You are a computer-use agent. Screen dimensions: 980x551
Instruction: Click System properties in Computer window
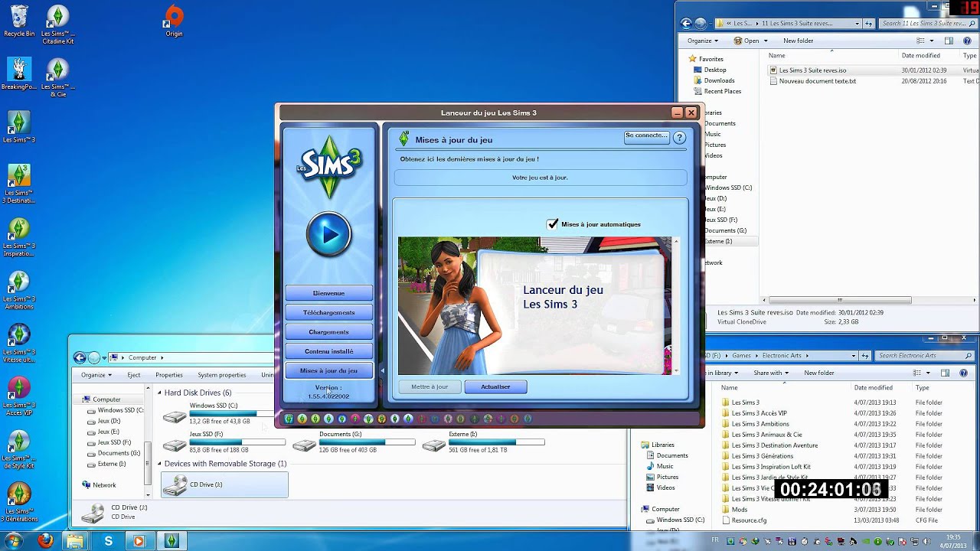222,375
